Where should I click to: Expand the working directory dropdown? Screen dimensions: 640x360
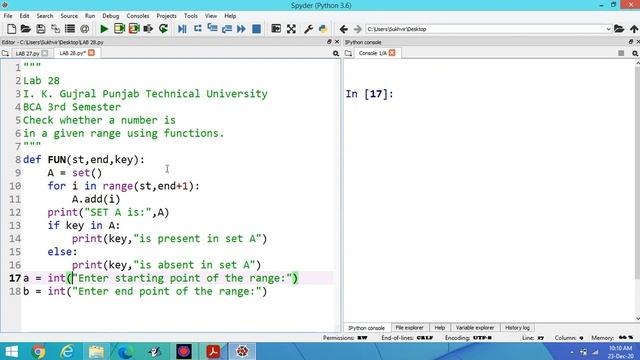coord(608,29)
